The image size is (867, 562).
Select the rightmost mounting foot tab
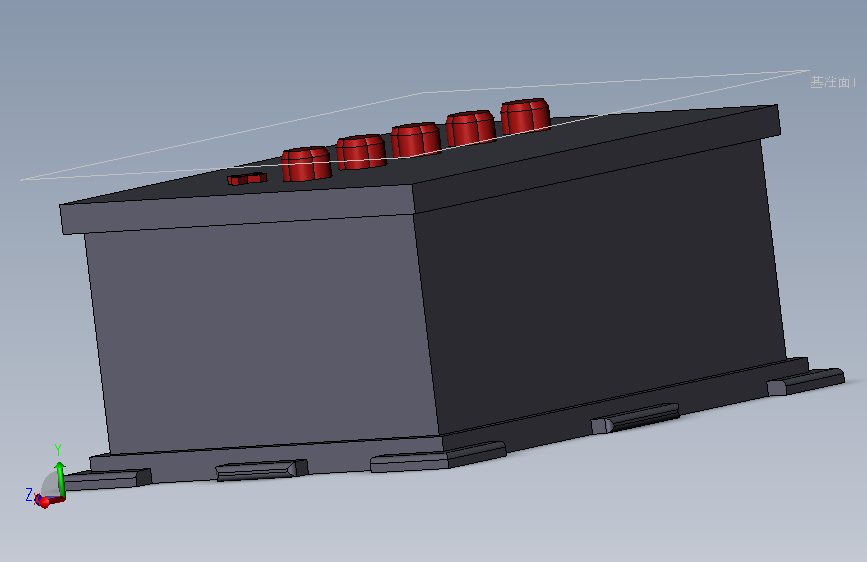coord(806,382)
